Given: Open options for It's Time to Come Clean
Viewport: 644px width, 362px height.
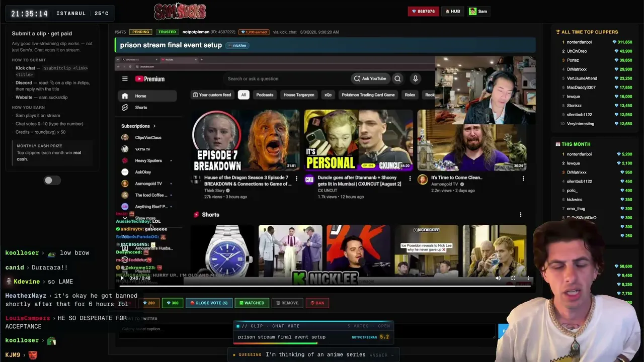Looking at the screenshot, I should coord(523,178).
